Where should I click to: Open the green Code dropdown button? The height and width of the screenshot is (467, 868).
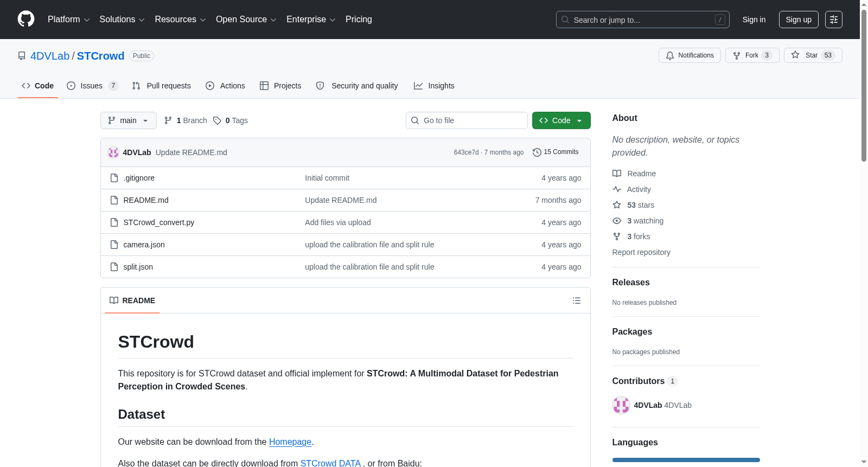point(561,120)
